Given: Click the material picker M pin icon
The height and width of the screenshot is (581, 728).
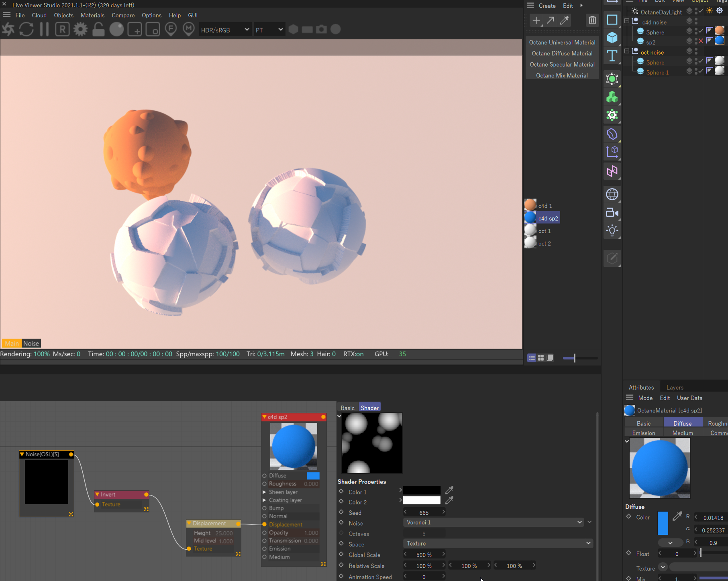Looking at the screenshot, I should (x=189, y=29).
